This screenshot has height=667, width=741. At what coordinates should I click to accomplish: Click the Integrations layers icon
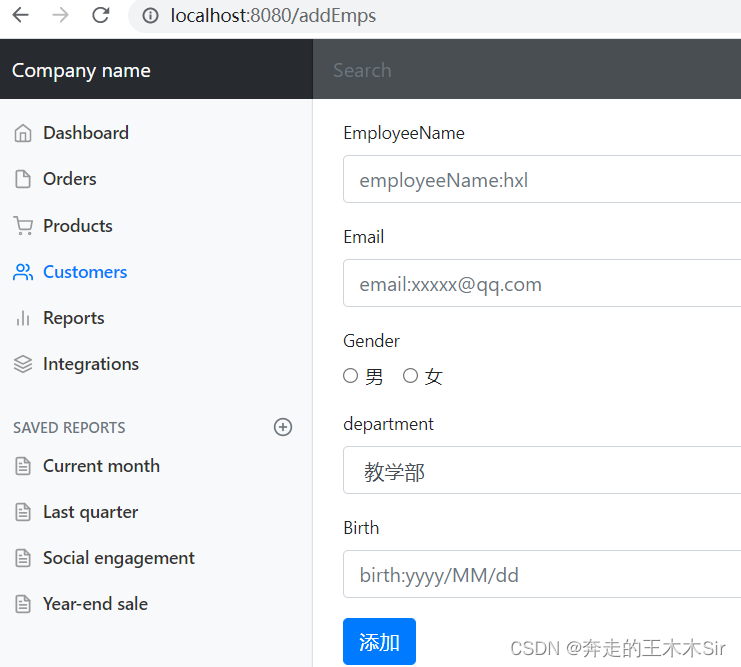point(23,364)
